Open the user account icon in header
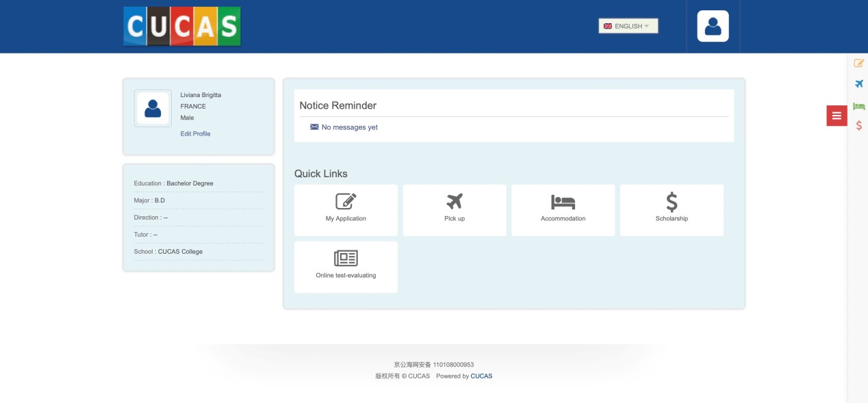 (713, 26)
